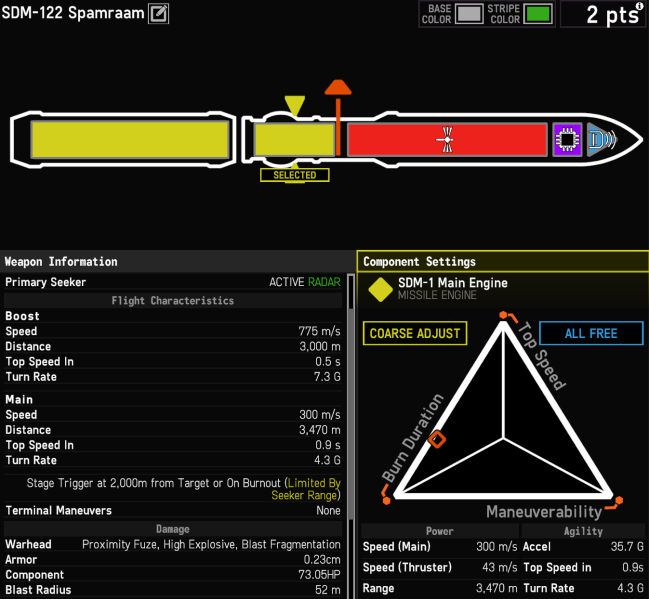
Task: Open the stripe color green swatch
Action: [x=538, y=14]
